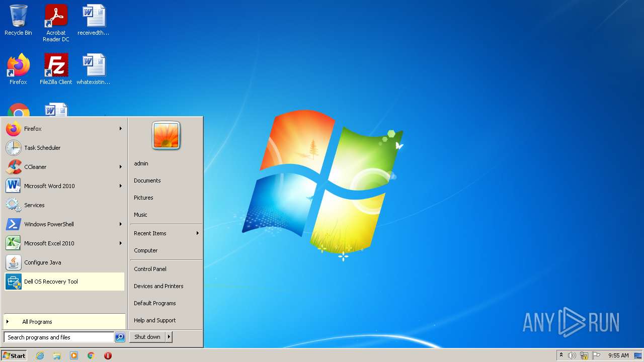The width and height of the screenshot is (644, 362).
Task: Open Windows Explorer folder in taskbar
Action: pyautogui.click(x=57, y=355)
